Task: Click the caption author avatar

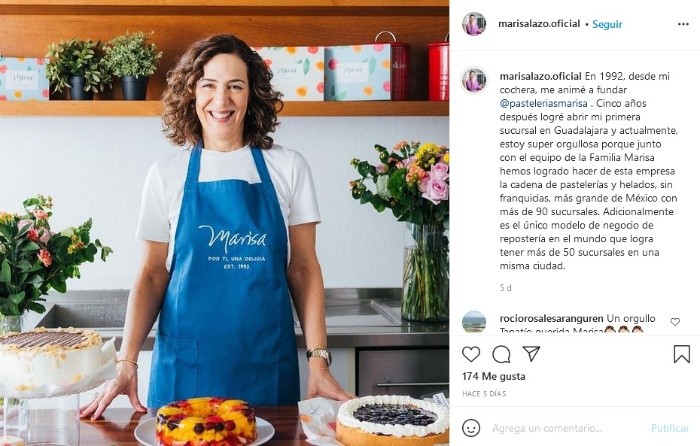Action: point(474,80)
